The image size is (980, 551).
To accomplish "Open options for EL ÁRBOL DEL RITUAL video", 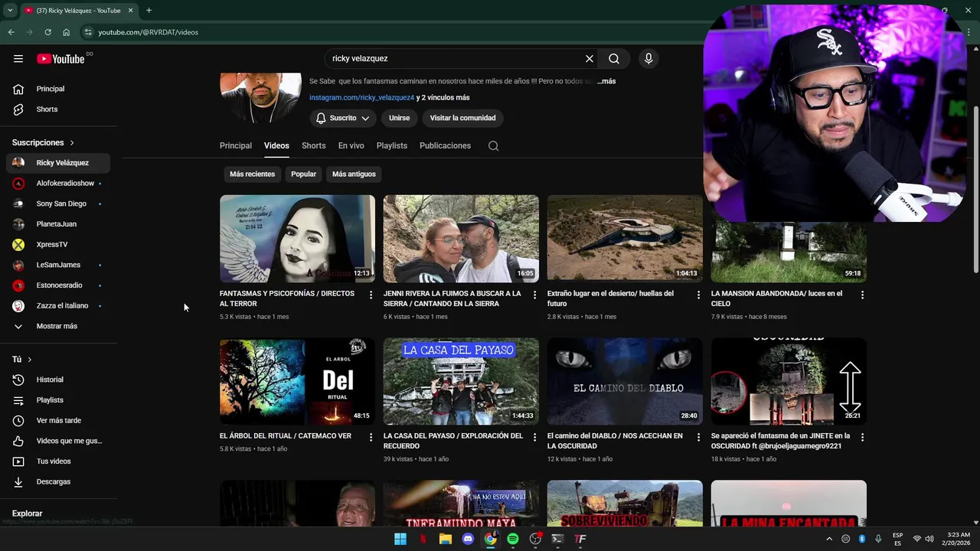I will pyautogui.click(x=371, y=437).
